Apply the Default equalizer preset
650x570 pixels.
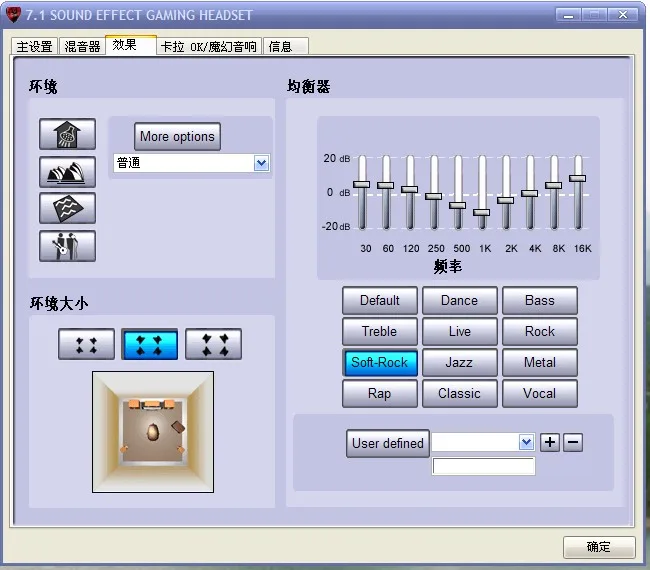pyautogui.click(x=380, y=300)
